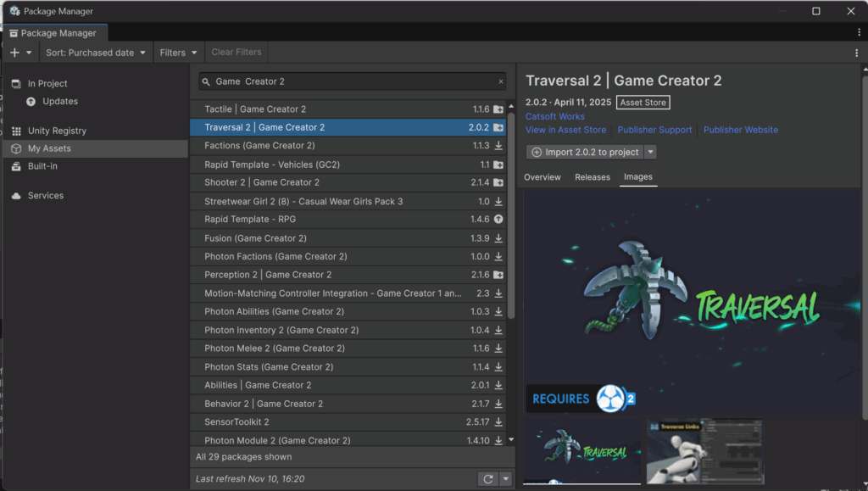The image size is (868, 491).
Task: Open View in Asset Store link
Action: pos(565,130)
